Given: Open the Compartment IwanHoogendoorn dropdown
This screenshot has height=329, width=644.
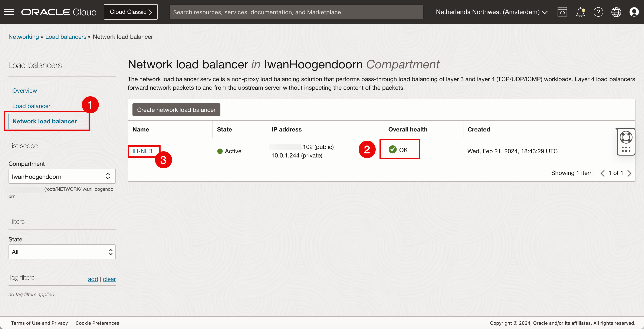Looking at the screenshot, I should pyautogui.click(x=62, y=176).
